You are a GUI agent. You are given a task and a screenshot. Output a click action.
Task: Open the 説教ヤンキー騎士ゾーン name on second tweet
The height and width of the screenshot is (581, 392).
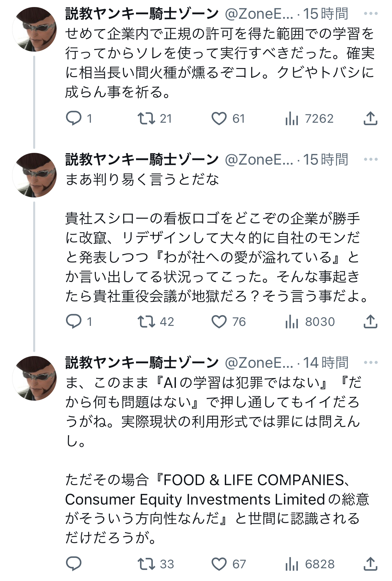142,160
